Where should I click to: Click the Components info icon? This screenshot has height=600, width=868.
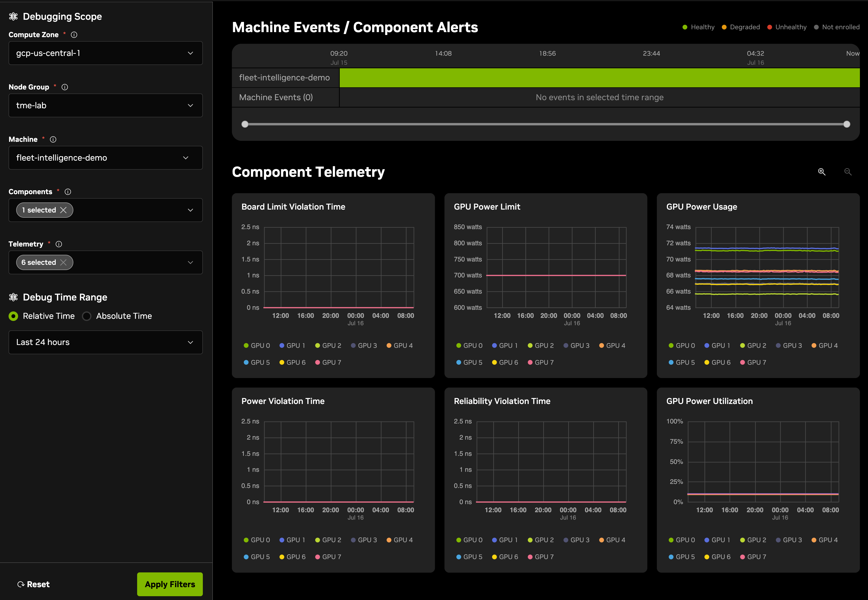68,192
